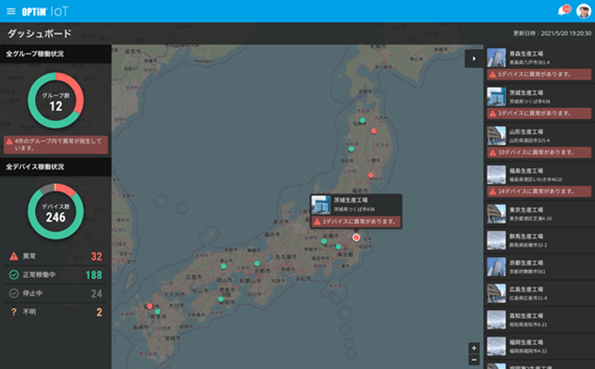This screenshot has height=369, width=595.
Task: Click the 4 groups abnormal warning banner
Action: tap(56, 145)
